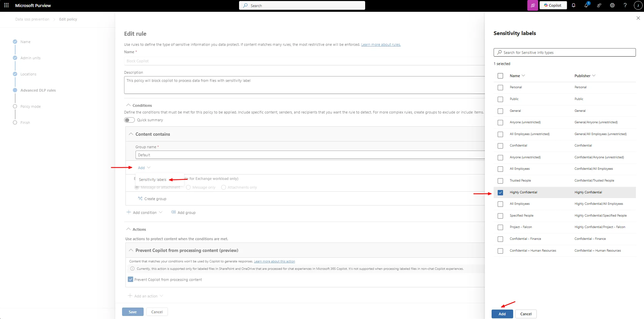This screenshot has height=319, width=644.
Task: Click Highly Confidential/All Employees publisher text
Action: [599, 204]
